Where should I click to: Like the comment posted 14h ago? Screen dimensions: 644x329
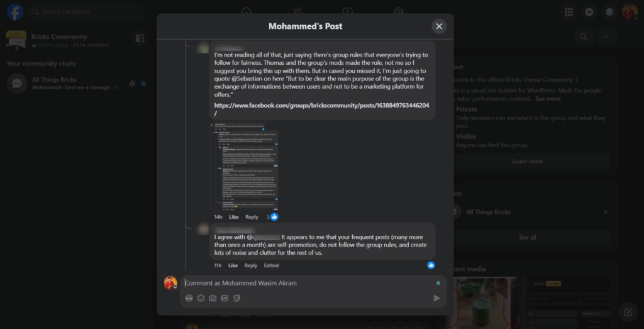point(233,217)
